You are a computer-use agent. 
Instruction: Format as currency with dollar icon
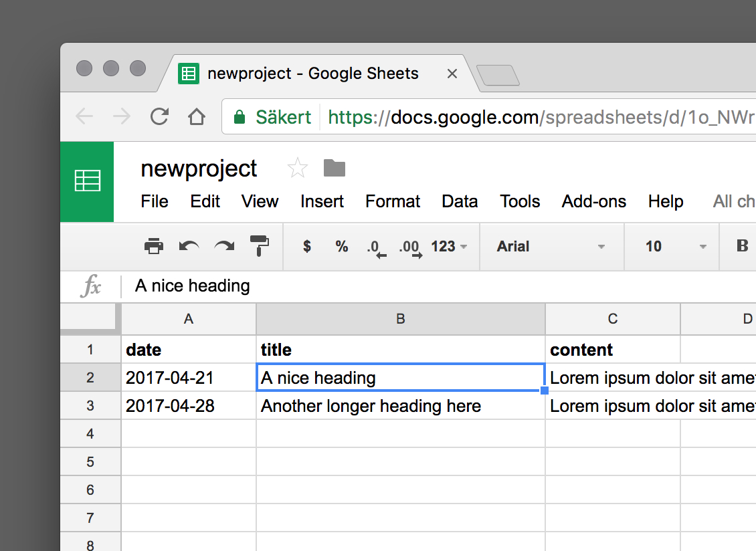click(307, 246)
